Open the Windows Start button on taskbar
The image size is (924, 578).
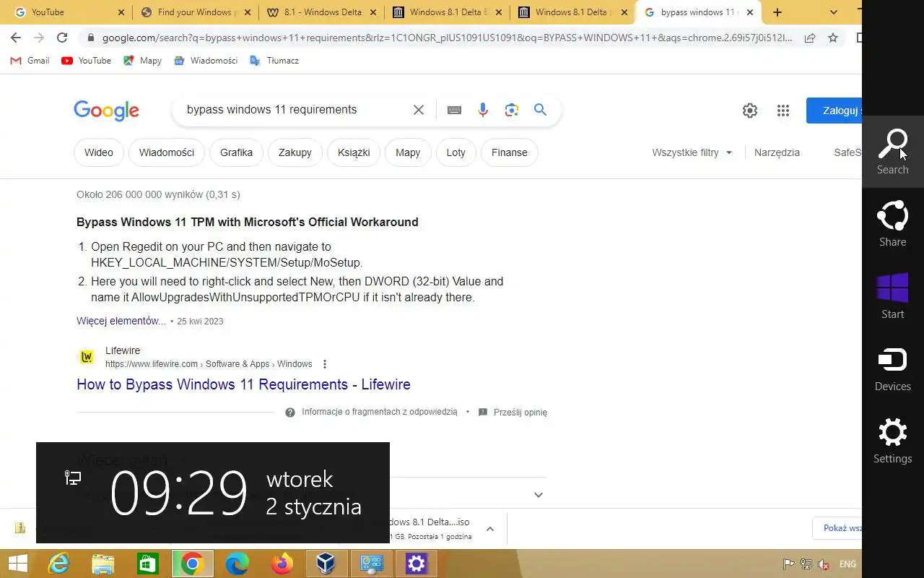[x=18, y=564]
